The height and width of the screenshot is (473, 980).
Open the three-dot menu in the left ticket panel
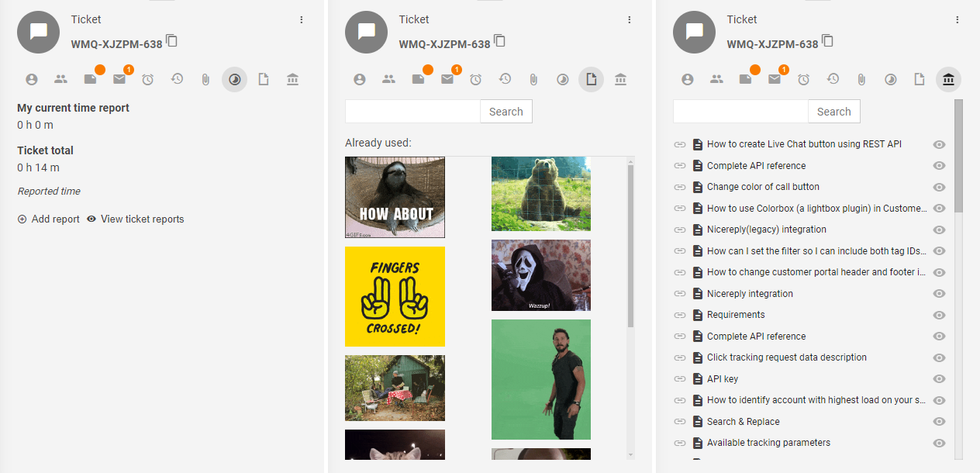[302, 20]
